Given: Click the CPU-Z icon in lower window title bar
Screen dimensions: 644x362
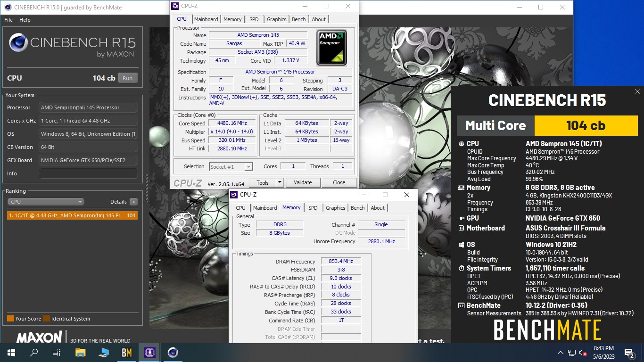Looking at the screenshot, I should pyautogui.click(x=234, y=195).
